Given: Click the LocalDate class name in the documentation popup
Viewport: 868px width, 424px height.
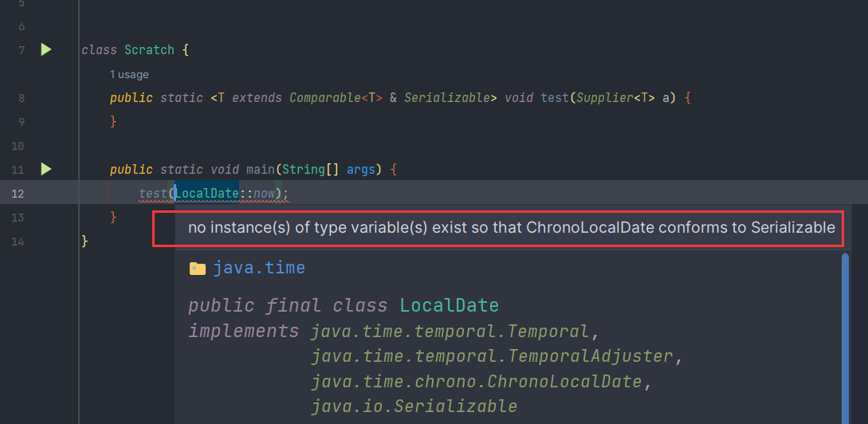Looking at the screenshot, I should [x=449, y=305].
